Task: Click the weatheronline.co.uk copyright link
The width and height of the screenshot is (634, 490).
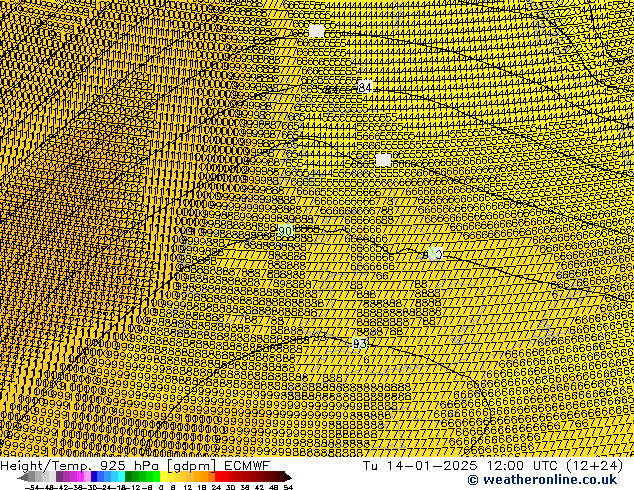Action: [542, 480]
